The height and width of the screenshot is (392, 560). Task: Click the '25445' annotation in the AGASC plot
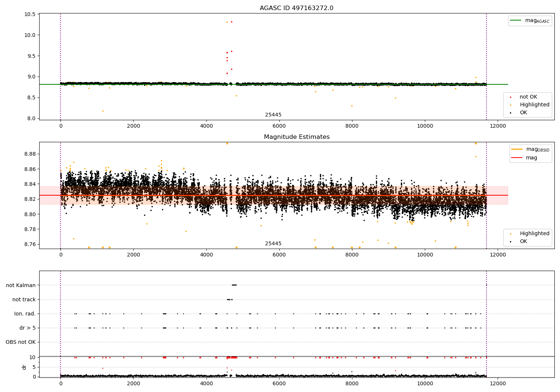coord(273,115)
